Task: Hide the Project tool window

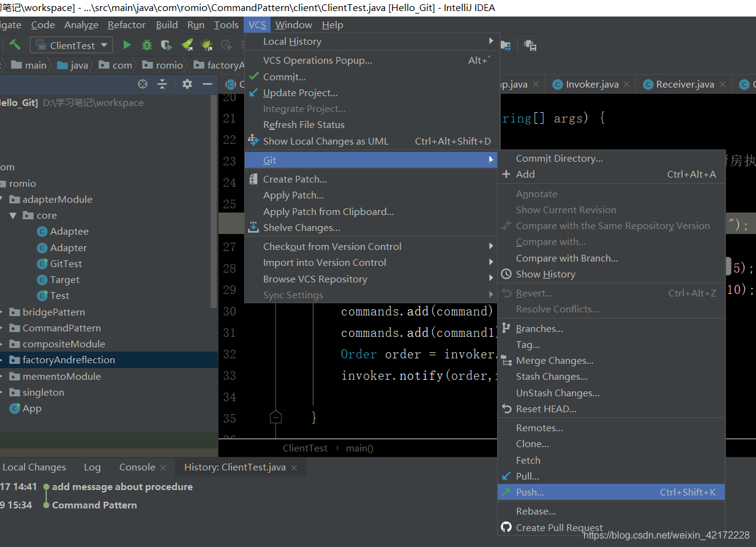Action: click(x=208, y=84)
